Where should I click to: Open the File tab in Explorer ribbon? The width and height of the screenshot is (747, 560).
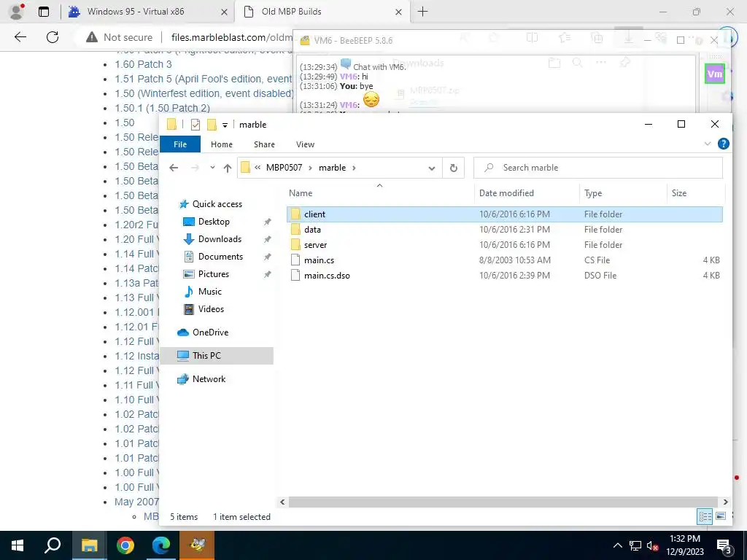click(x=180, y=144)
